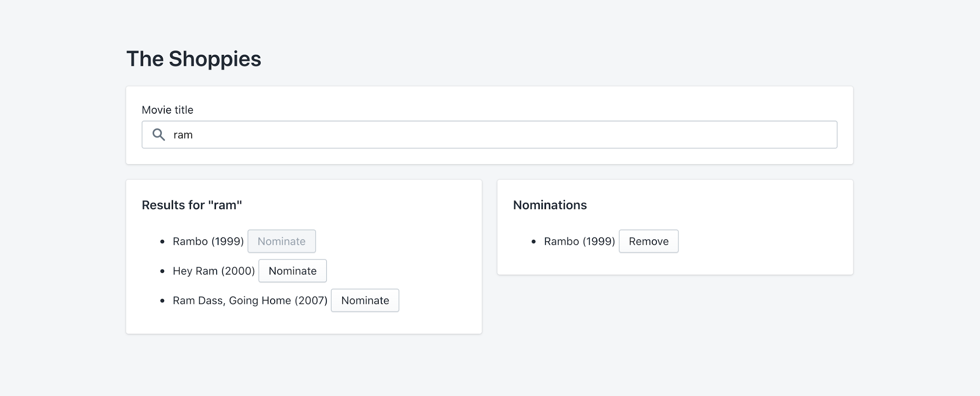Viewport: 980px width, 396px height.
Task: Click Rambo (1999) text in results list
Action: pos(208,241)
